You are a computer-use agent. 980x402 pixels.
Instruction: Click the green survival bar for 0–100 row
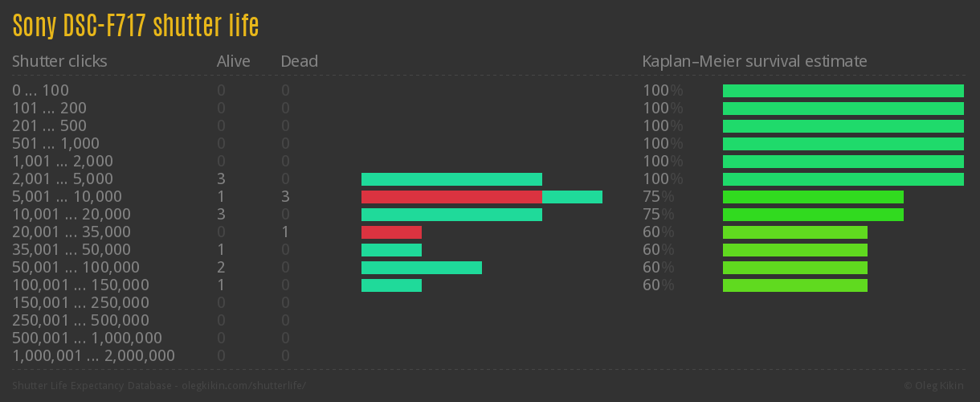(843, 91)
